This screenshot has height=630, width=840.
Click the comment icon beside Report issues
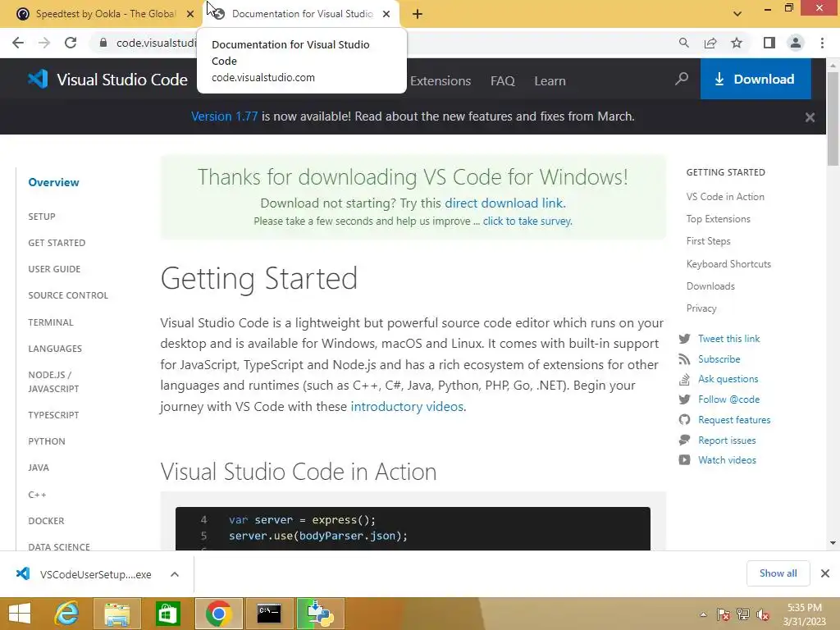(684, 441)
